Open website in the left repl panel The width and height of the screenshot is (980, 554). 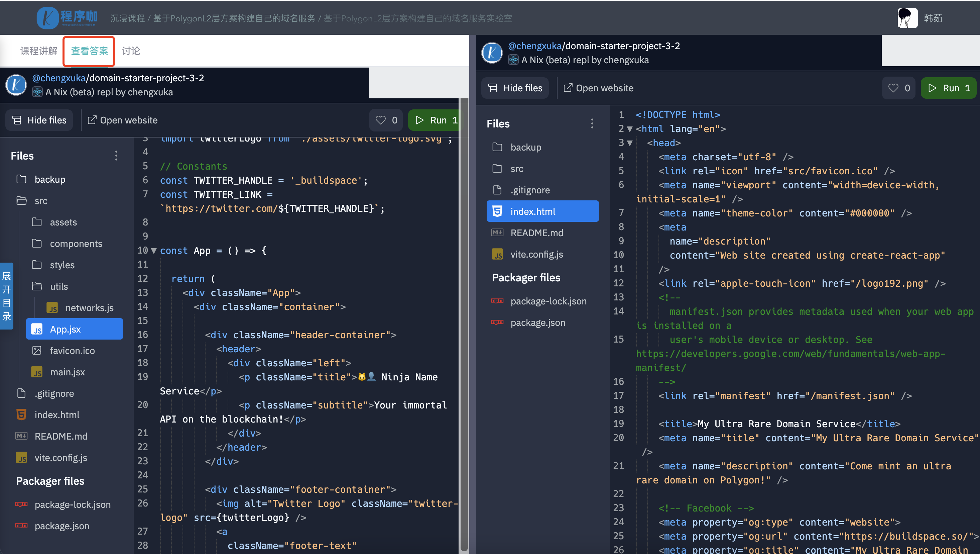122,120
